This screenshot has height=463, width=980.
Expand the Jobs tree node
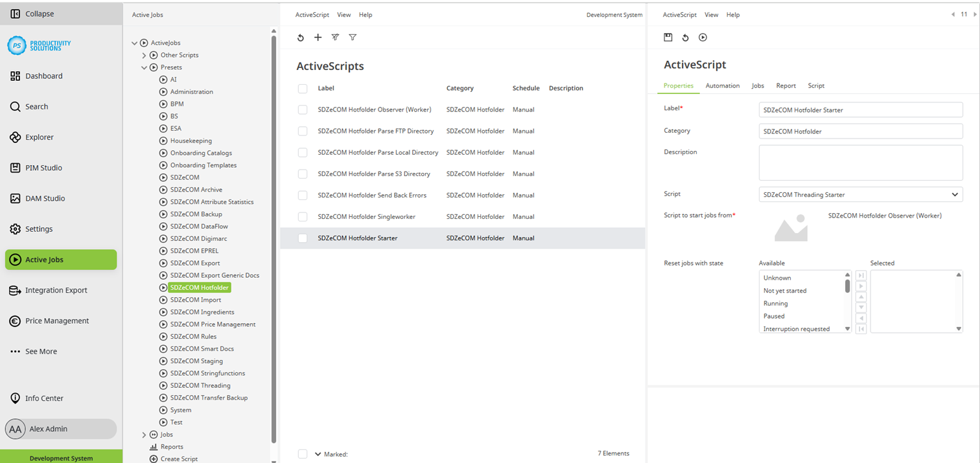point(144,435)
